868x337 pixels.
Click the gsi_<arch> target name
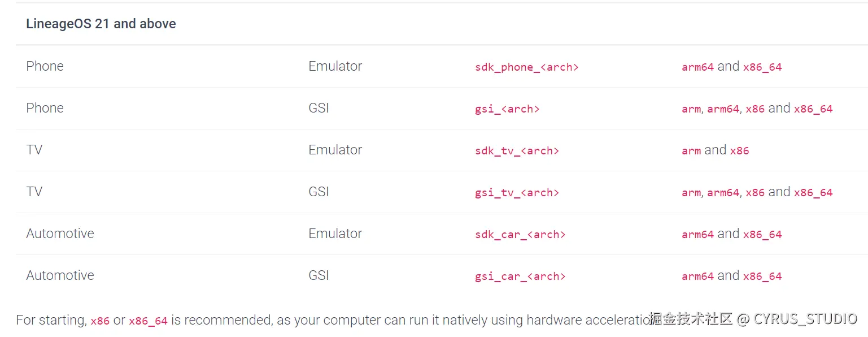(507, 109)
